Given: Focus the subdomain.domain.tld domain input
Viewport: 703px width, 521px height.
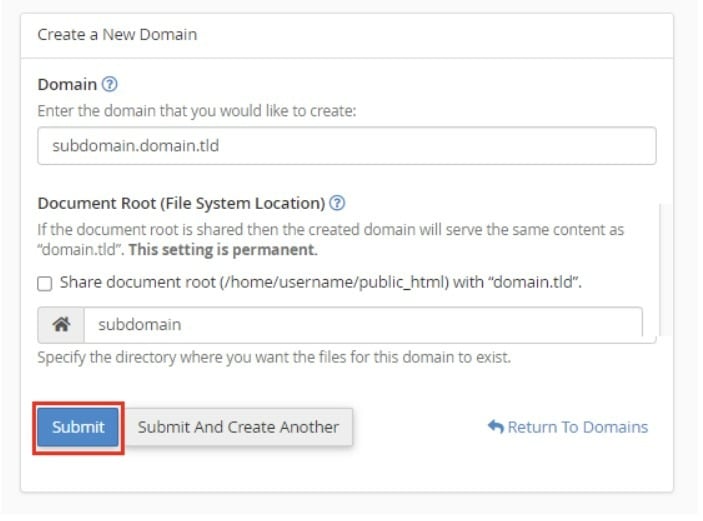Looking at the screenshot, I should 346,146.
